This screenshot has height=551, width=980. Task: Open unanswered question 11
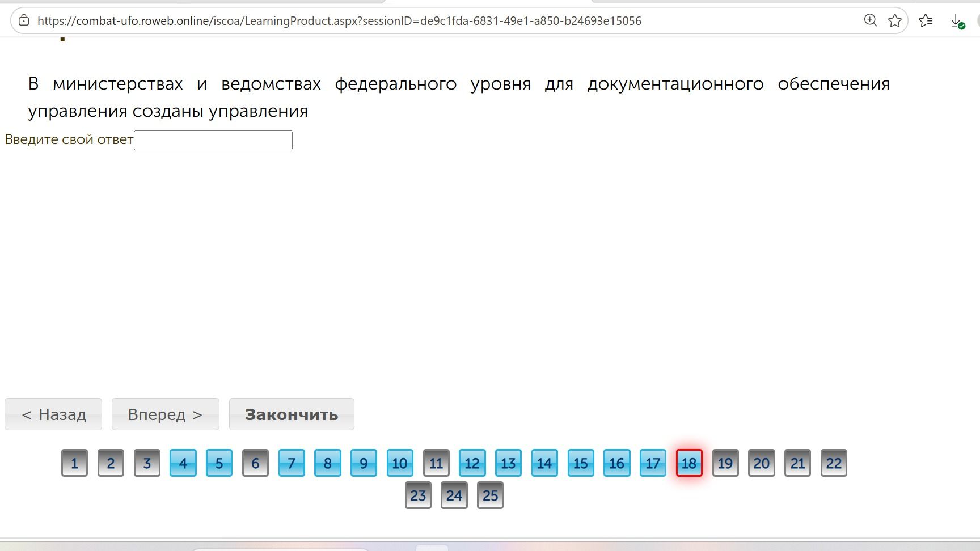pyautogui.click(x=436, y=463)
